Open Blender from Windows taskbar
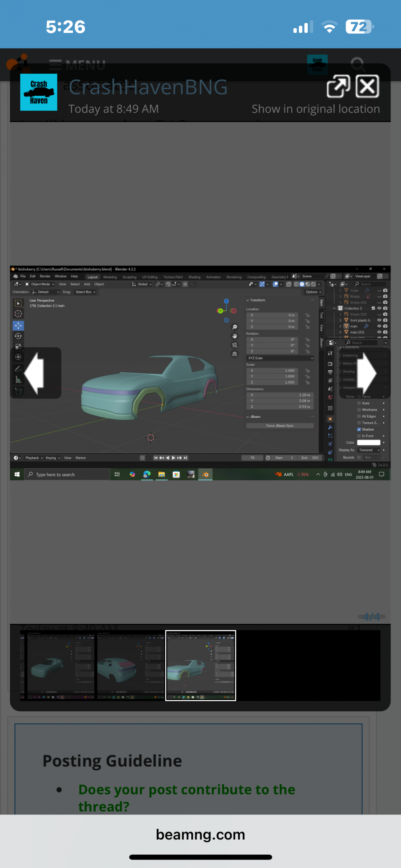The image size is (401, 868). (x=205, y=474)
